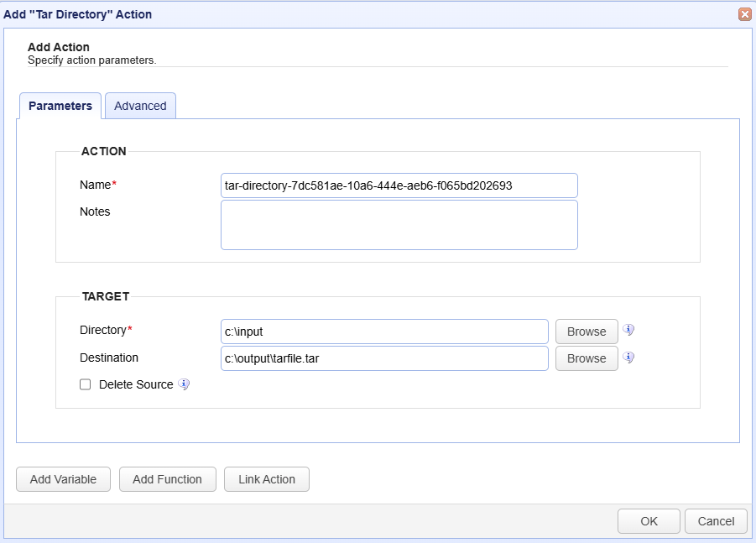Screen dimensions: 756x543
Task: Confirm the dialog with OK
Action: (x=649, y=521)
